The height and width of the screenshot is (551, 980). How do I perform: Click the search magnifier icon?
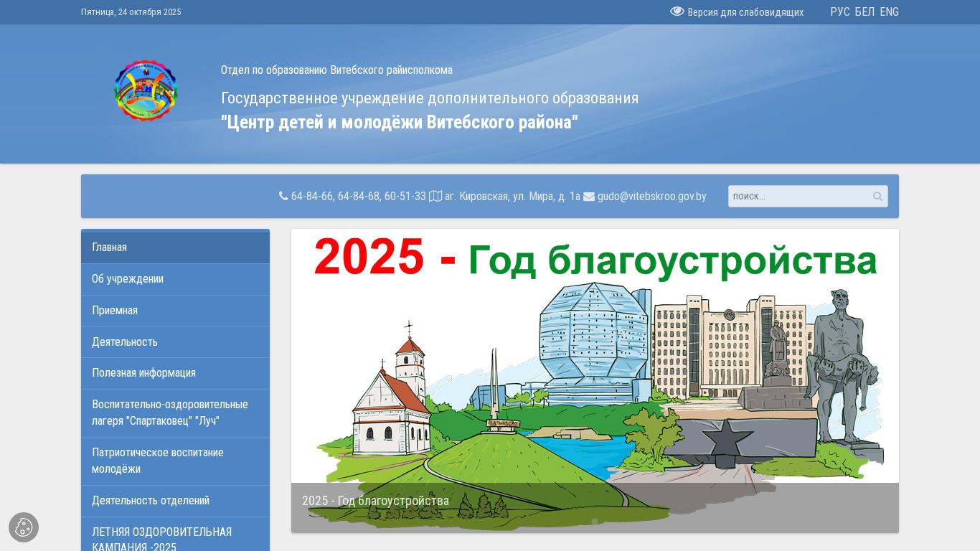coord(877,197)
